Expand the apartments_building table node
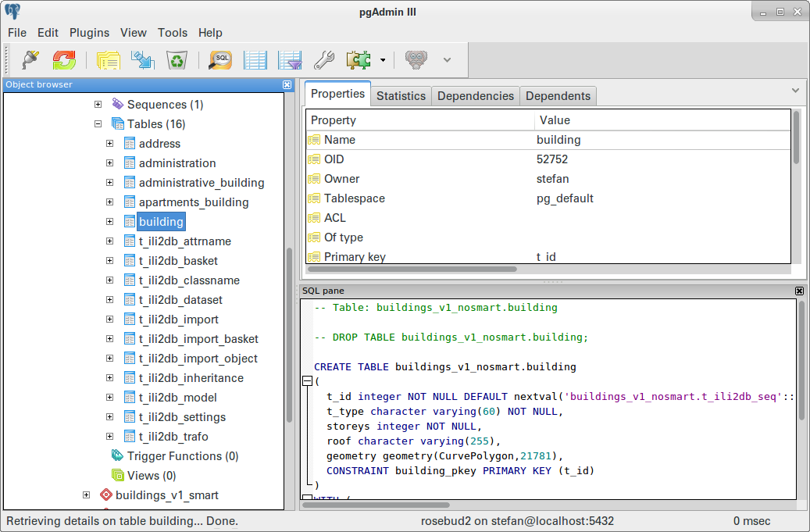This screenshot has height=532, width=810. click(109, 202)
